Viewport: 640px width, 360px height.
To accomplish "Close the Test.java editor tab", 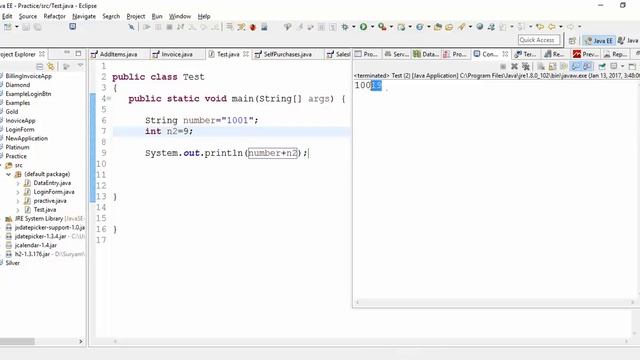I will click(x=246, y=54).
